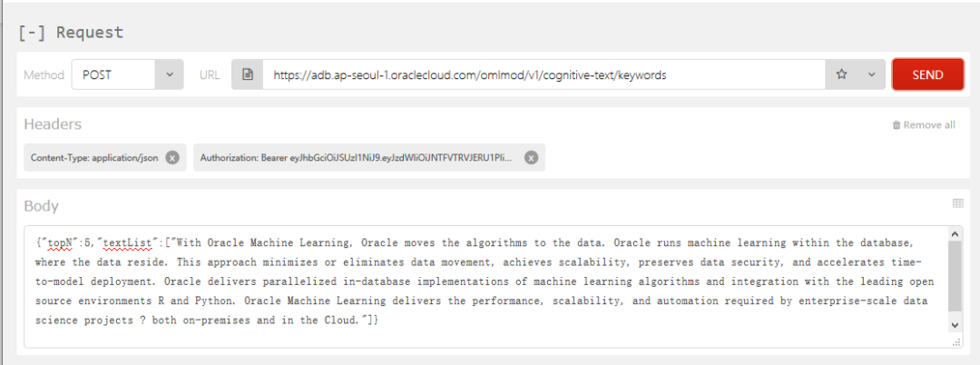Delete the Authorization header using its X
980x365 pixels.
531,157
